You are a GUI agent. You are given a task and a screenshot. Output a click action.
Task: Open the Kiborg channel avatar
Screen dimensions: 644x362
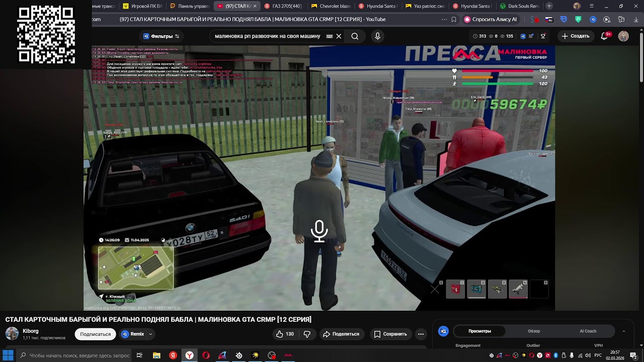pos(12,333)
